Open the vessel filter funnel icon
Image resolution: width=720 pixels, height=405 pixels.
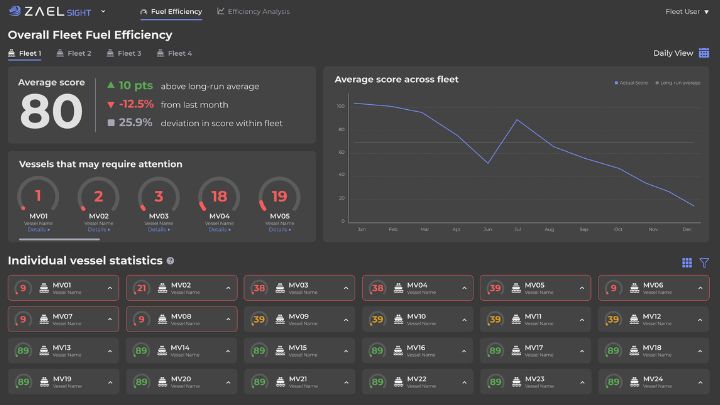(x=704, y=262)
